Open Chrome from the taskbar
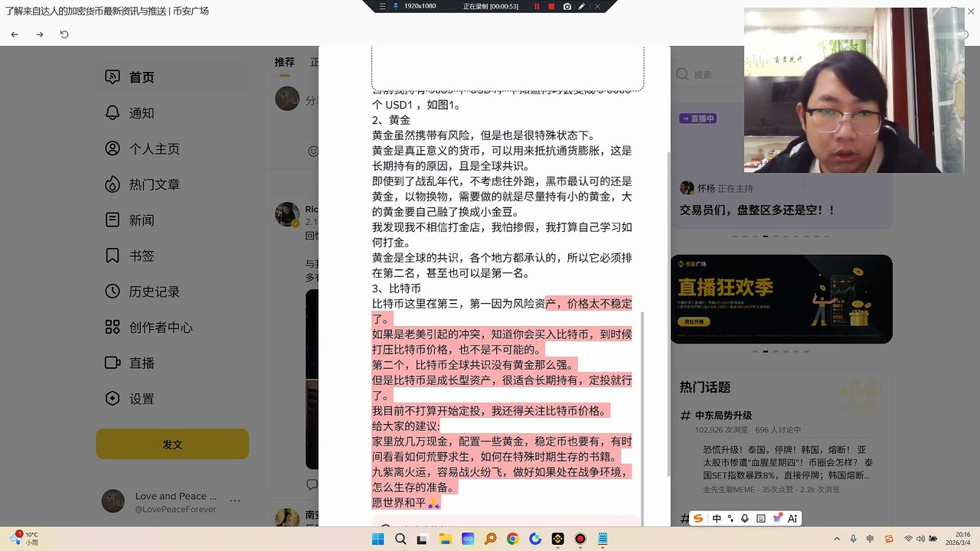980x551 pixels. tap(513, 540)
